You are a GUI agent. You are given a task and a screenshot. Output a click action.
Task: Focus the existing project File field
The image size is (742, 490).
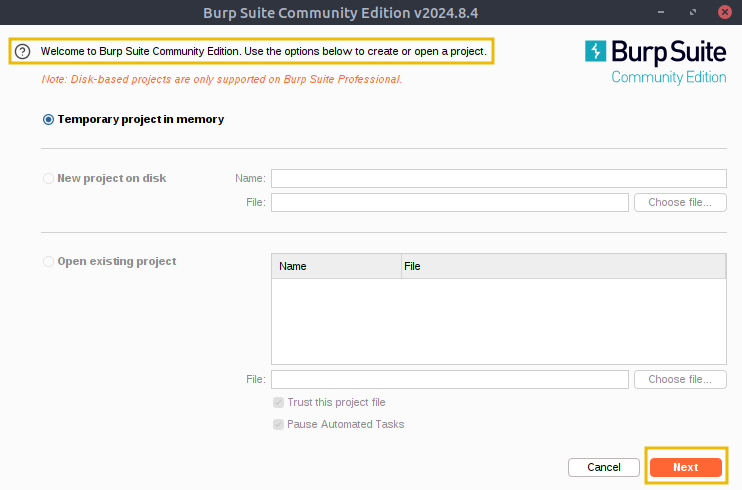click(x=450, y=380)
